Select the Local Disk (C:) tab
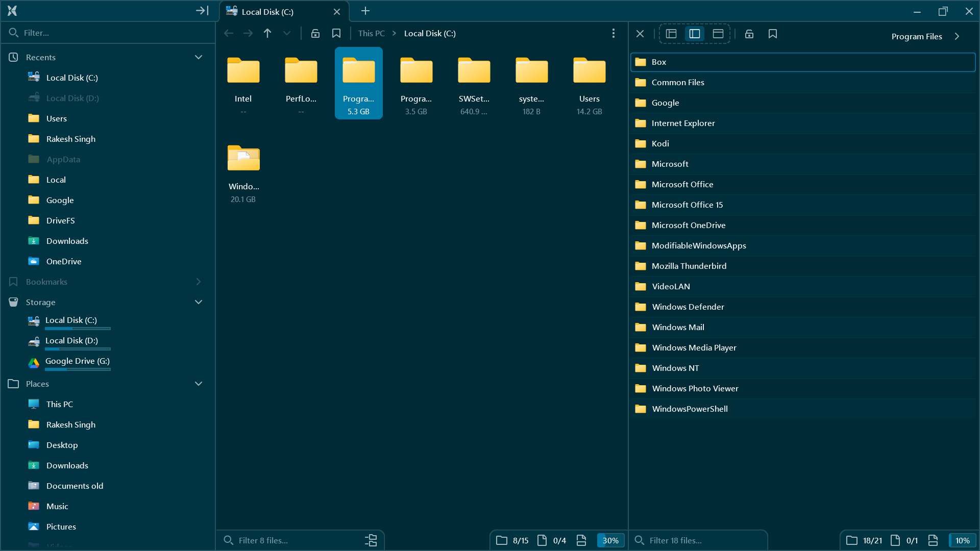 point(276,11)
